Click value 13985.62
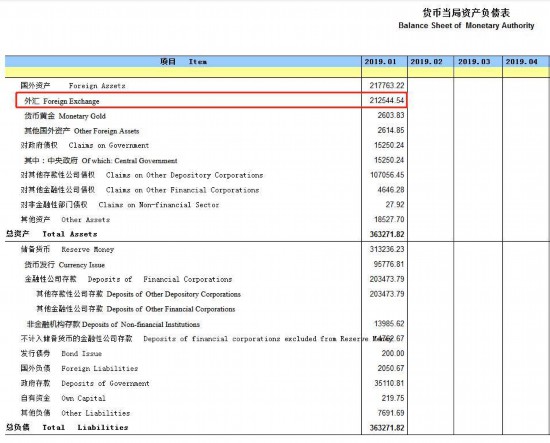This screenshot has width=550, height=443. click(x=389, y=323)
